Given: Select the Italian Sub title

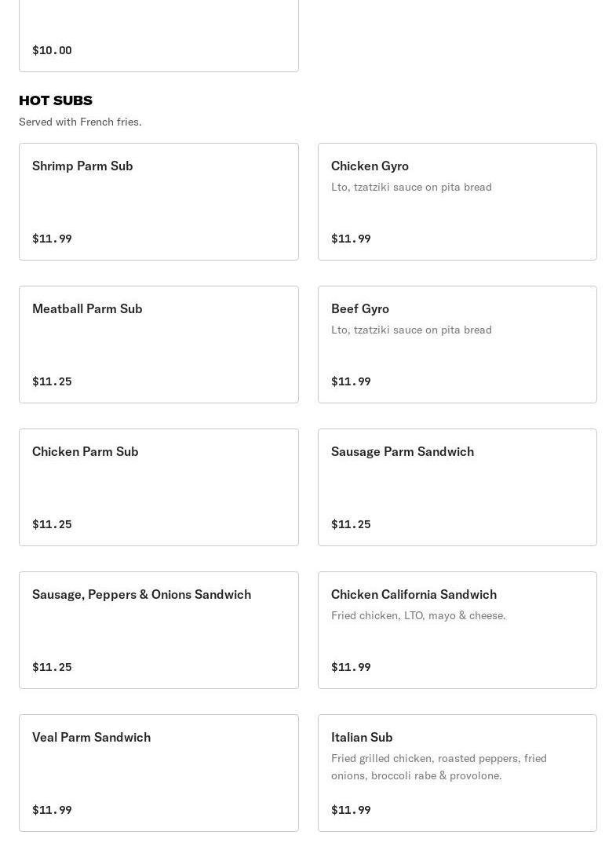Looking at the screenshot, I should coord(362,737).
